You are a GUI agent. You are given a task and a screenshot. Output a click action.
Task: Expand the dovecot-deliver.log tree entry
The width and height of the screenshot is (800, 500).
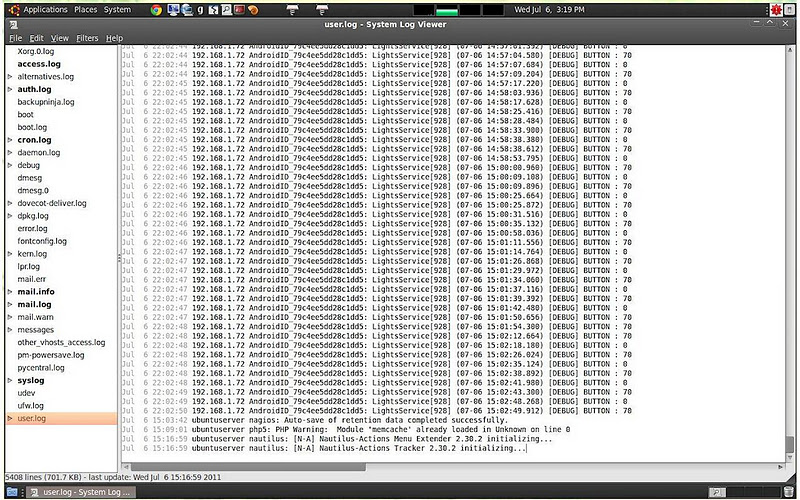(10, 203)
